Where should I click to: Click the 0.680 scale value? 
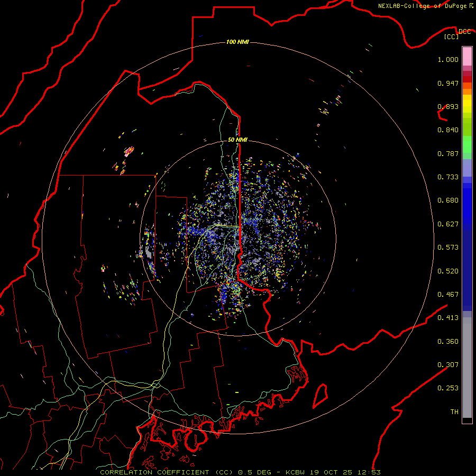click(448, 200)
